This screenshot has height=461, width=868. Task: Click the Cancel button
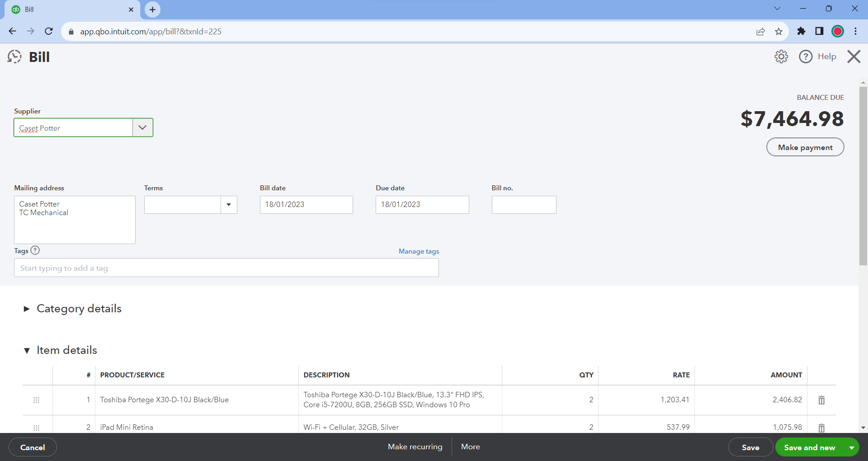(x=33, y=447)
